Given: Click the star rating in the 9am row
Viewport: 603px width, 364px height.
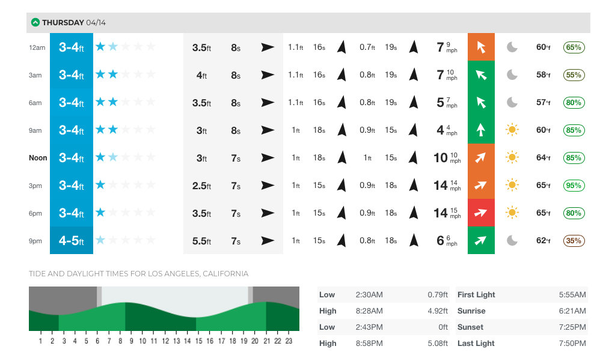Looking at the screenshot, I should [126, 130].
